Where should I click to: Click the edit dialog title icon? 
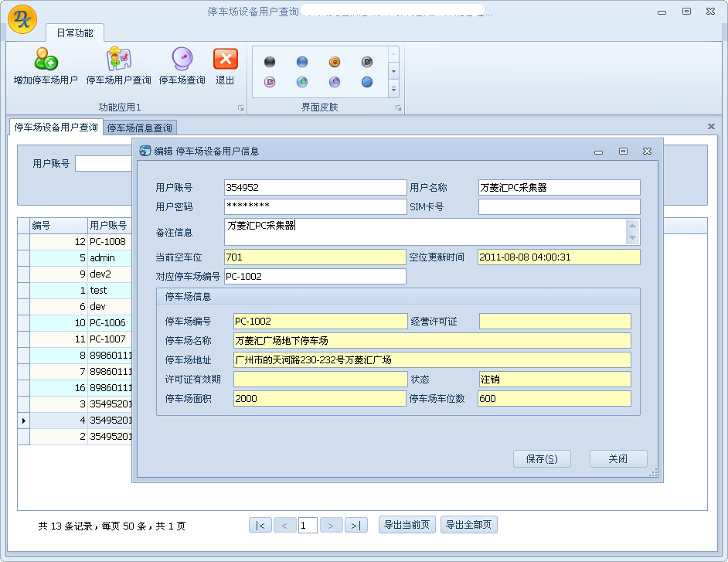point(145,151)
